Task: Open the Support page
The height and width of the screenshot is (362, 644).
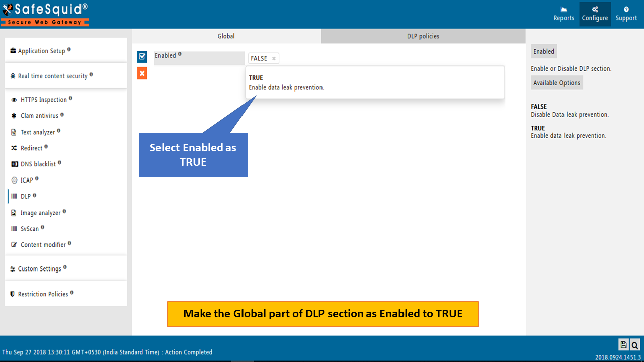Action: (x=626, y=14)
